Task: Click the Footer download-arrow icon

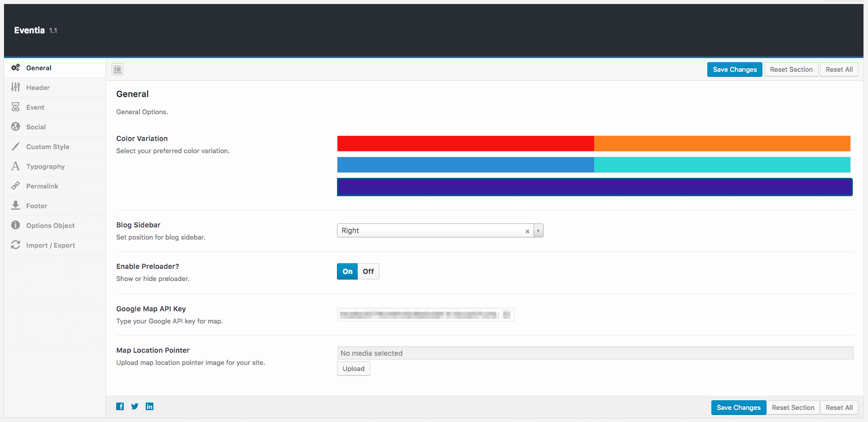Action: (16, 206)
